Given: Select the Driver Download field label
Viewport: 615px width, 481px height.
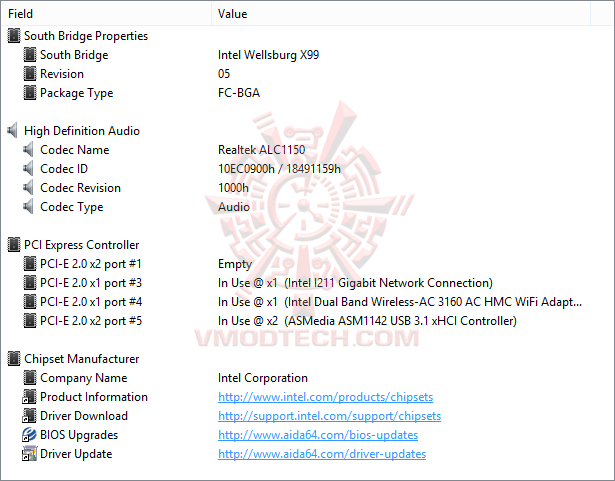Looking at the screenshot, I should coord(84,416).
